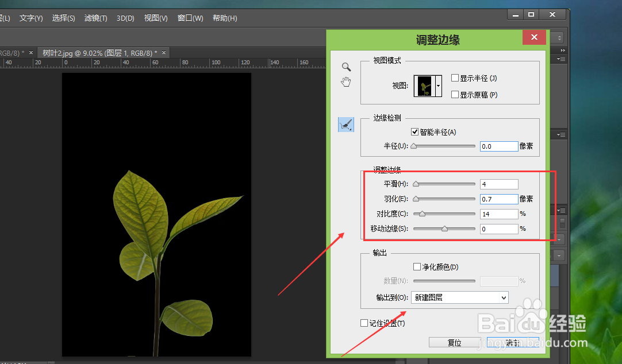
Task: Select the Refine Radius brush tool
Action: pos(346,125)
